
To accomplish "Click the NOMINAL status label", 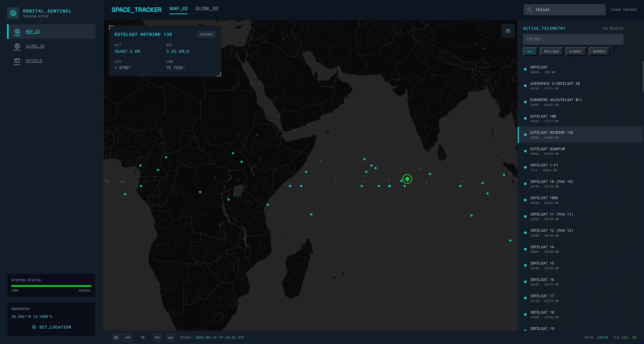I will click(85, 290).
